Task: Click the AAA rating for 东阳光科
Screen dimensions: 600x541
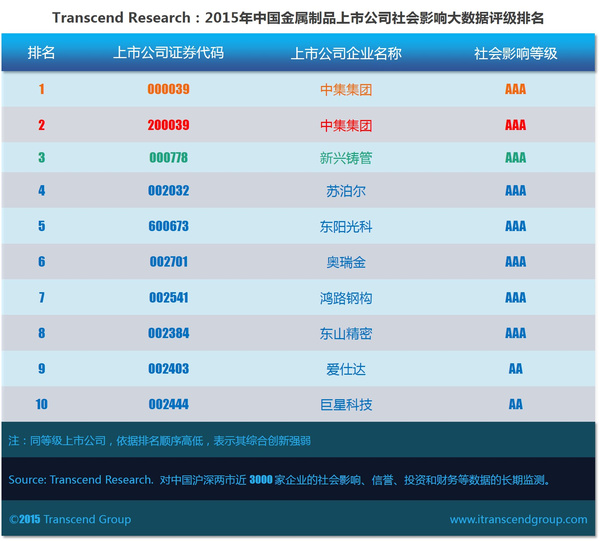Action: pyautogui.click(x=515, y=226)
